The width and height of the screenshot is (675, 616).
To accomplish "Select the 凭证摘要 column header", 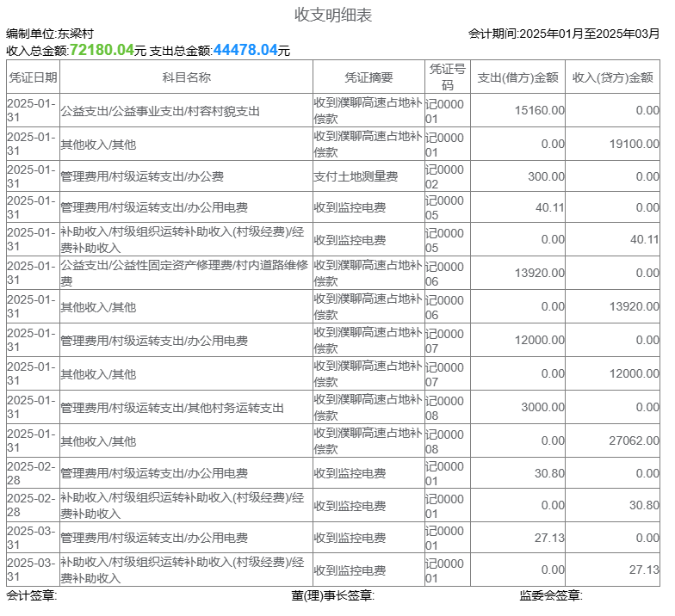I will tap(368, 77).
